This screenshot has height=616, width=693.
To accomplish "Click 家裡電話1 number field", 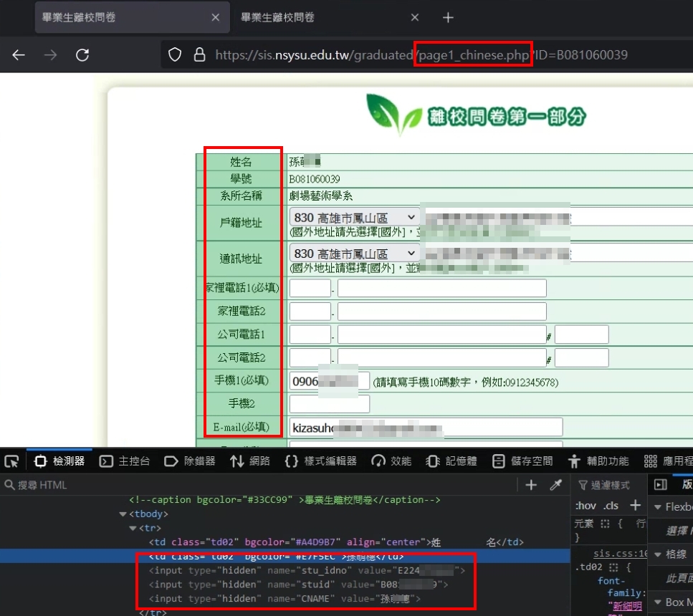I will (x=442, y=288).
